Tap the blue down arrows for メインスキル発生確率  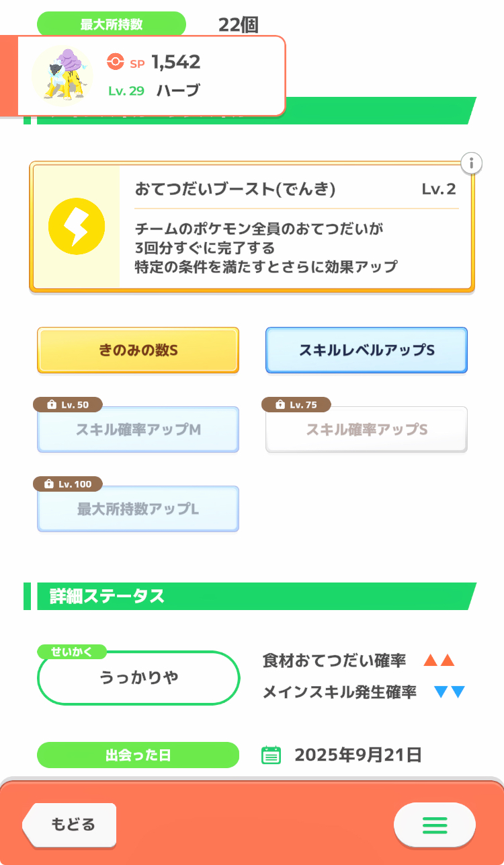450,691
